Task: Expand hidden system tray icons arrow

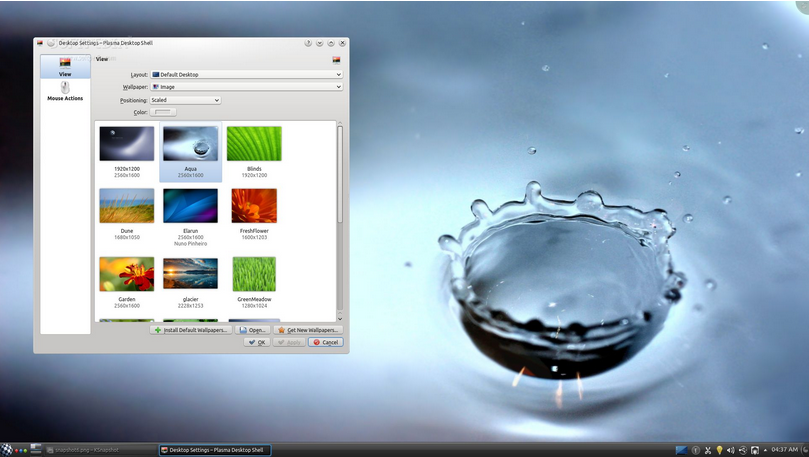Action: 765,450
